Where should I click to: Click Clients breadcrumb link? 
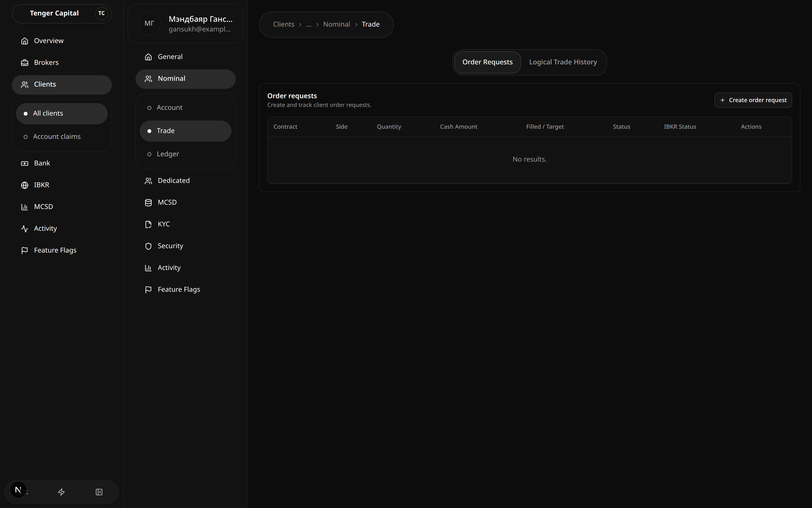283,24
